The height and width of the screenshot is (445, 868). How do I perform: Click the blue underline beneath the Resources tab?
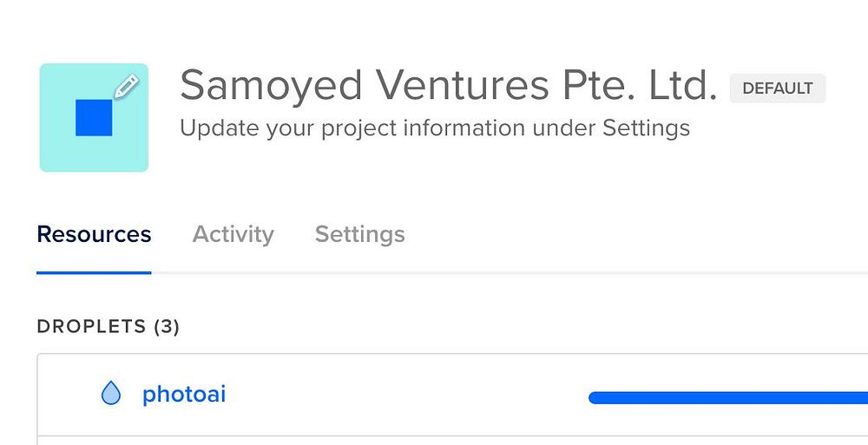[x=94, y=272]
